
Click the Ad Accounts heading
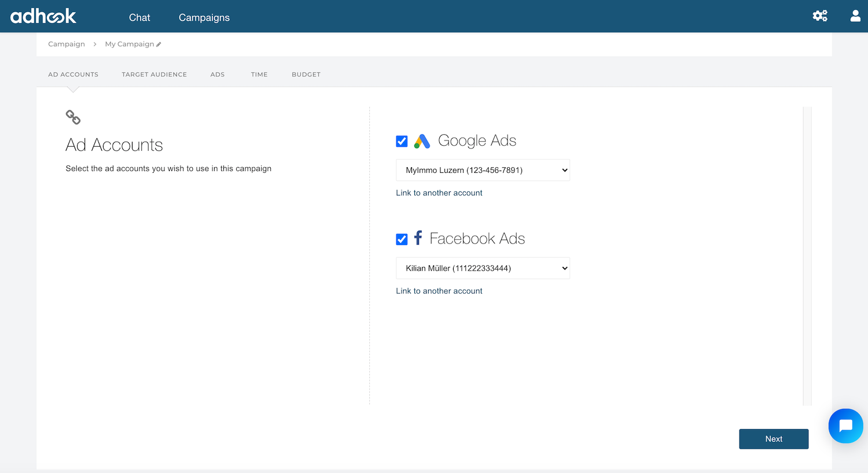pyautogui.click(x=114, y=145)
